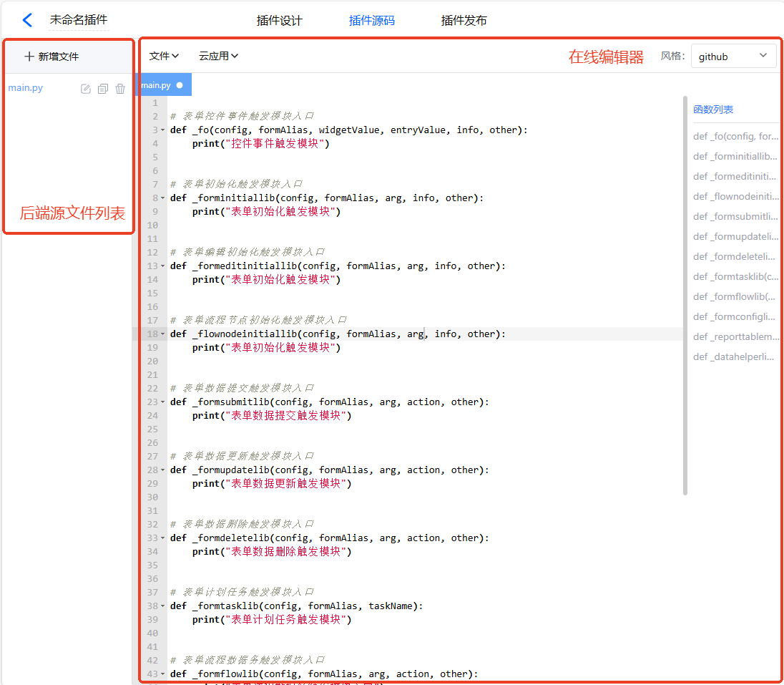Click 新增文件 to add a file
Image resolution: width=784 pixels, height=685 pixels.
[52, 57]
